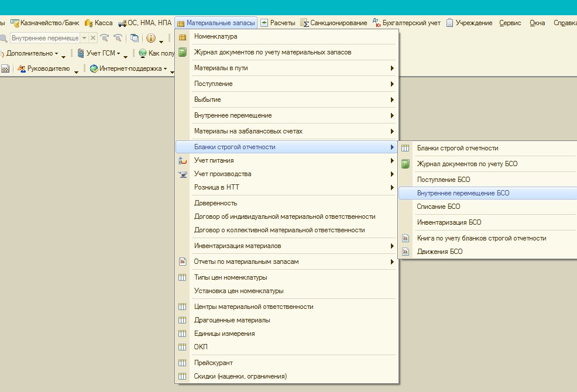
Task: Expand Отчеты по материальным запасам submenu
Action: click(246, 262)
